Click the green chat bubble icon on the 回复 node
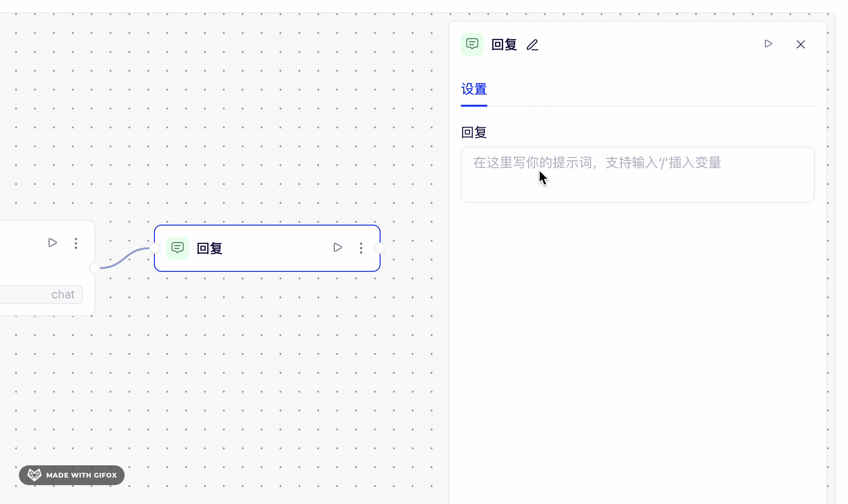 177,248
